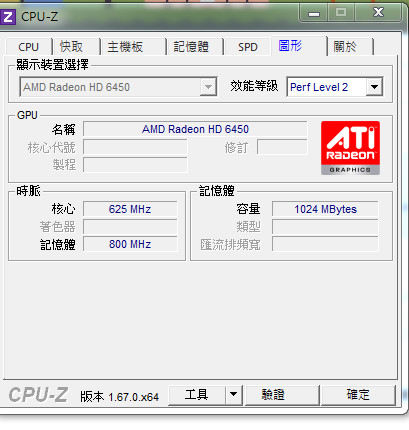Viewport: 409px width, 430px height.
Task: Open the Perf Level 2 dropdown arrow
Action: [x=374, y=87]
